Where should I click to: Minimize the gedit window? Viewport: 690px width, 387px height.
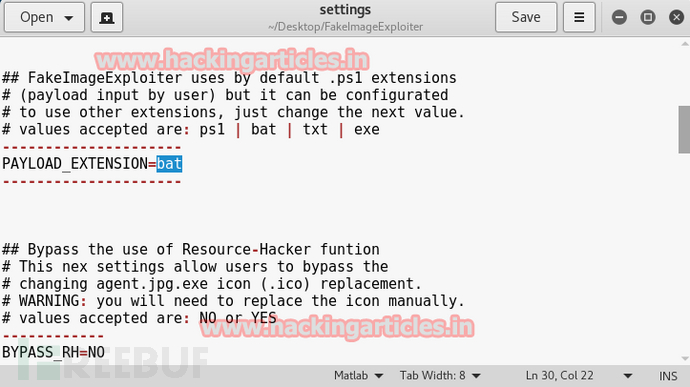[619, 17]
